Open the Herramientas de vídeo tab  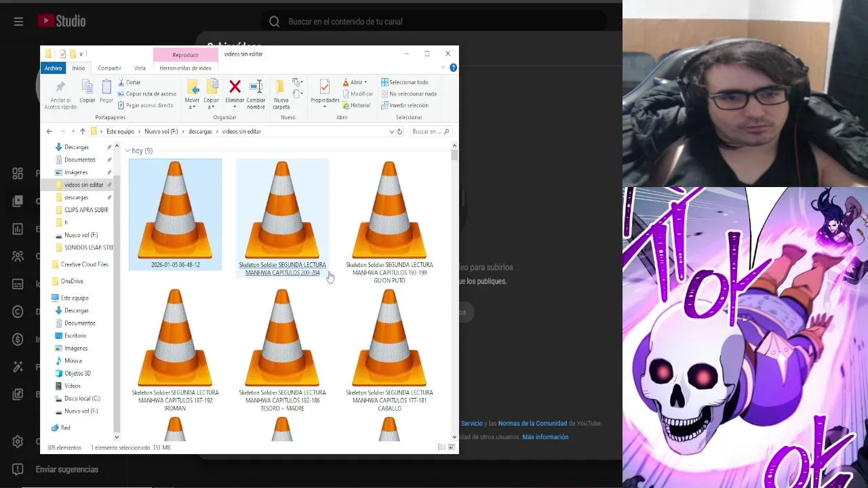click(x=185, y=68)
